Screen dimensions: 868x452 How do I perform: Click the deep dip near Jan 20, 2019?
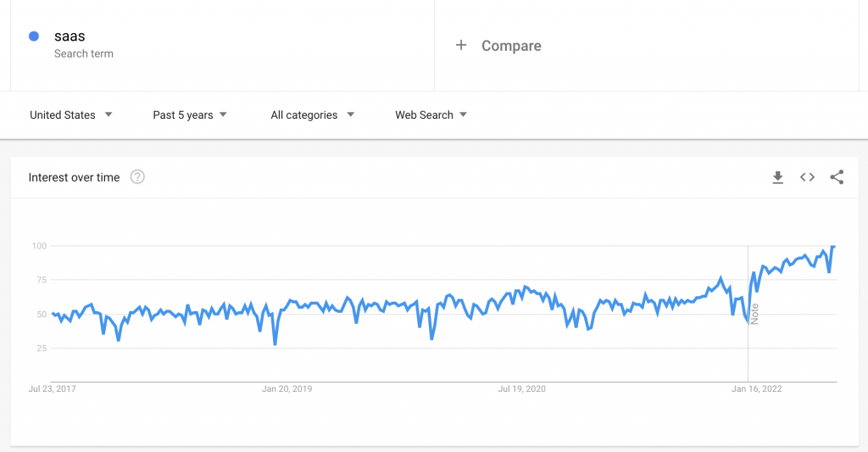click(x=275, y=343)
